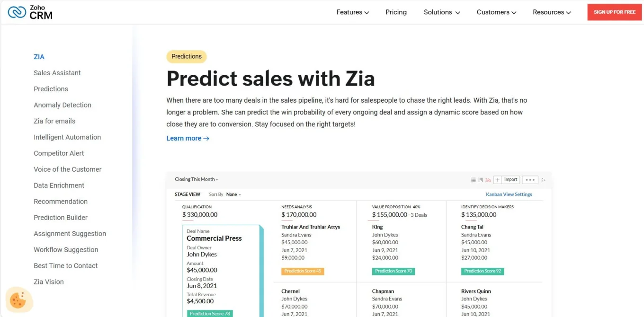Open the cookie consent icon at bottom left
Viewport: 644px width, 317px height.
[x=19, y=300]
